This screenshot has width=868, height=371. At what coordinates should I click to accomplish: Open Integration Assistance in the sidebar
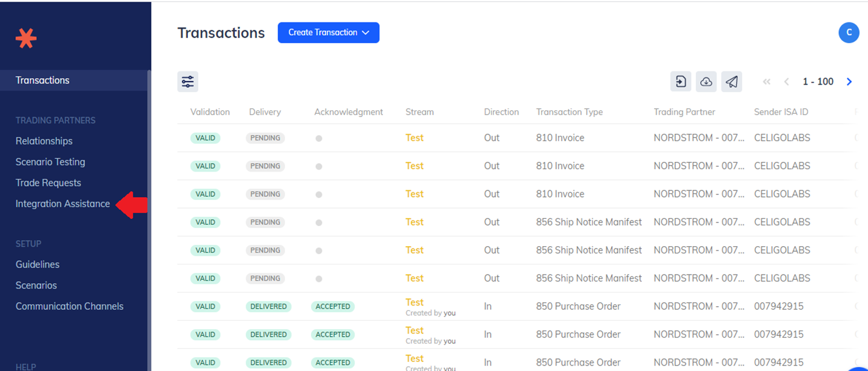coord(63,204)
